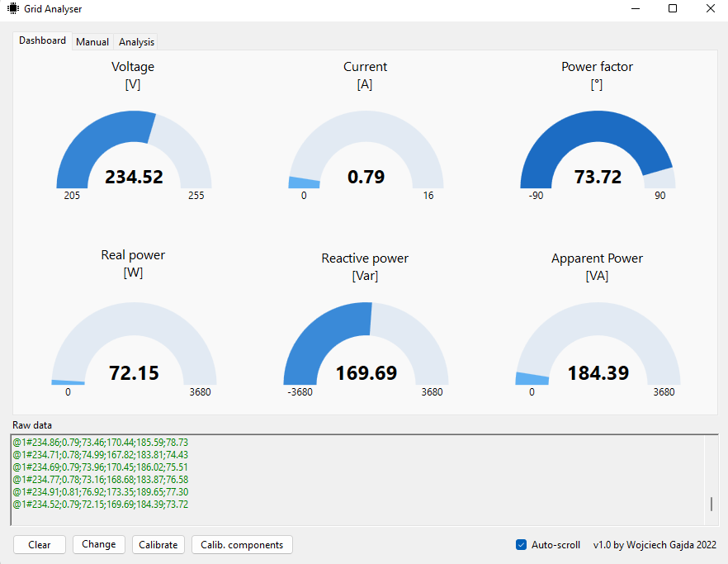The width and height of the screenshot is (728, 564).
Task: Click the Apparent Power gauge value 184.39
Action: [598, 373]
